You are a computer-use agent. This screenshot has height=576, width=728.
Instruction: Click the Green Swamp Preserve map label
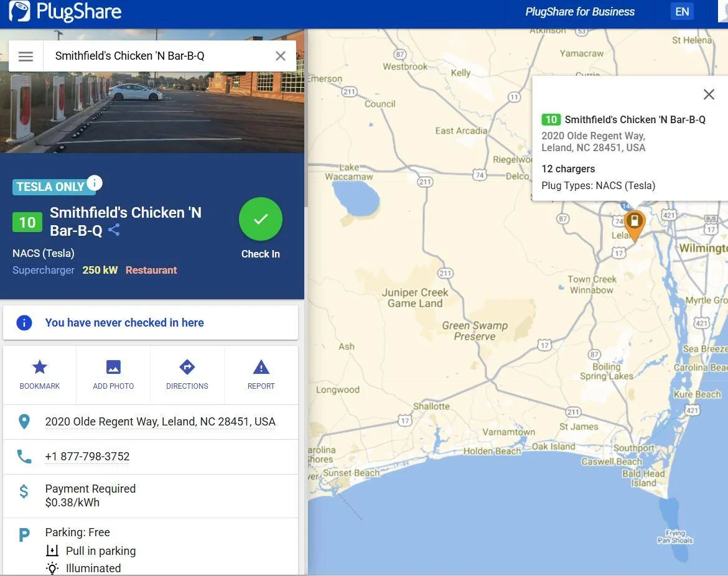pos(475,331)
